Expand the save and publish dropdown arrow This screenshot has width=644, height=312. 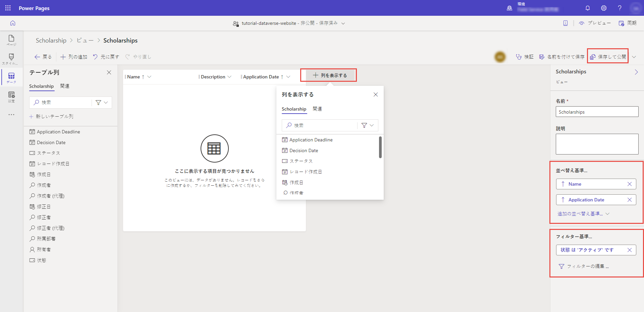[634, 57]
